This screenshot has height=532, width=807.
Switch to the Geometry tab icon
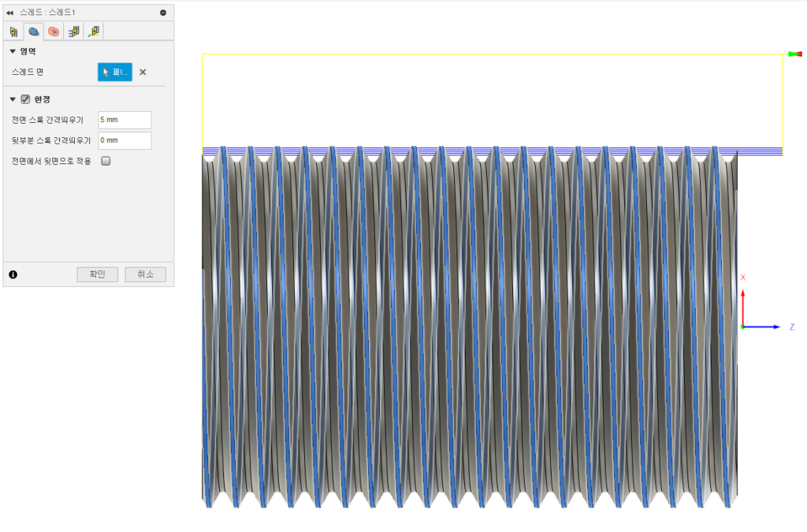click(x=34, y=32)
